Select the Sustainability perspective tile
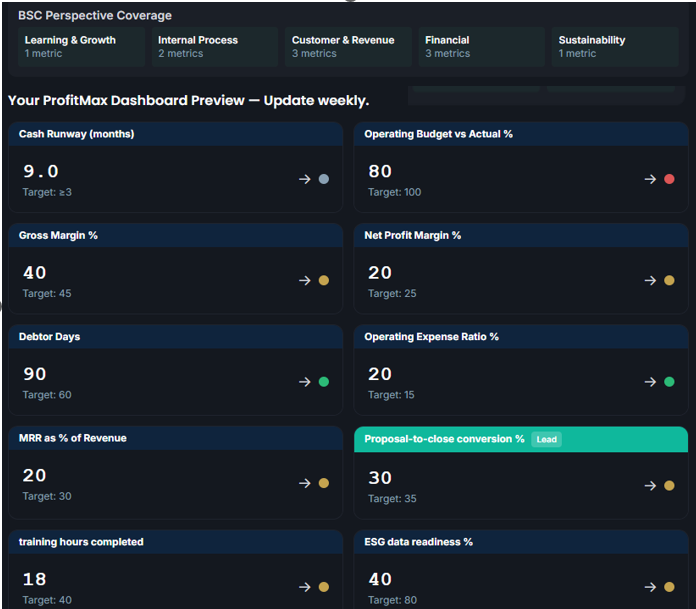Screen dimensions: 696x609 tap(615, 47)
